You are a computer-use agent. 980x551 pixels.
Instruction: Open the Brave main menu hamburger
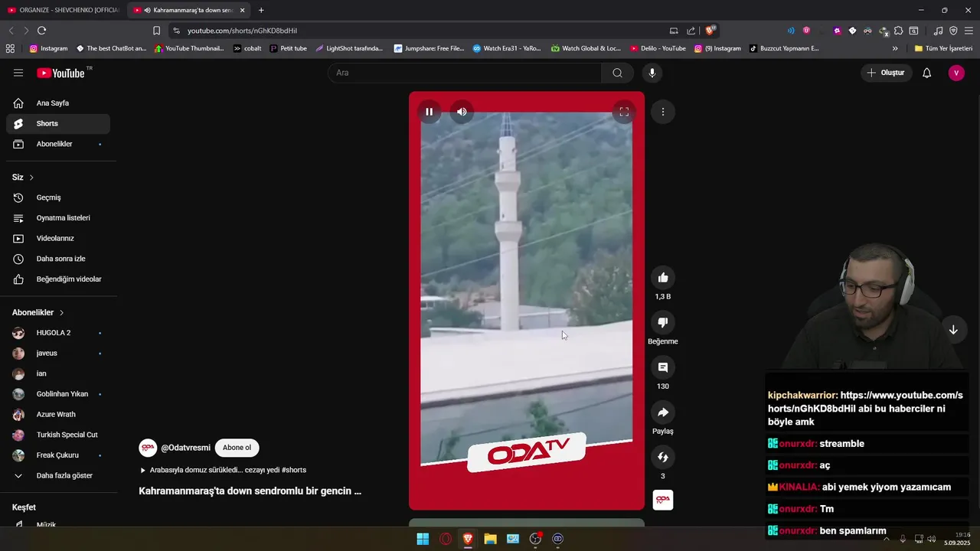pos(969,31)
